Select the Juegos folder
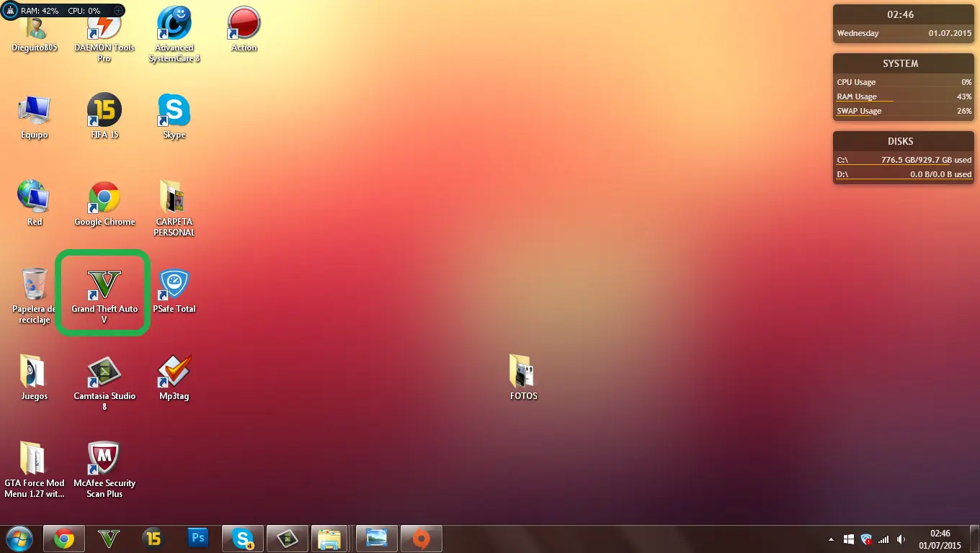Viewport: 980px width, 553px height. (x=35, y=378)
